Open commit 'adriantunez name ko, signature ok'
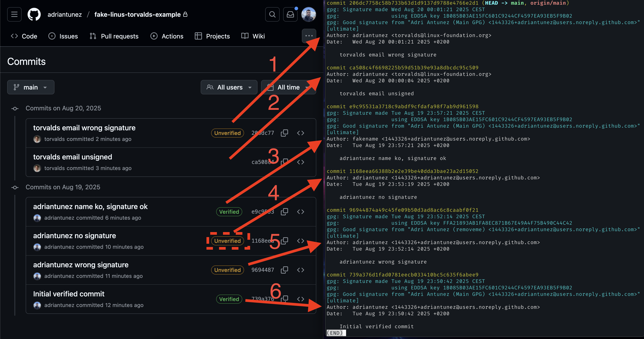Screen dimensions: 644x339 click(90, 207)
